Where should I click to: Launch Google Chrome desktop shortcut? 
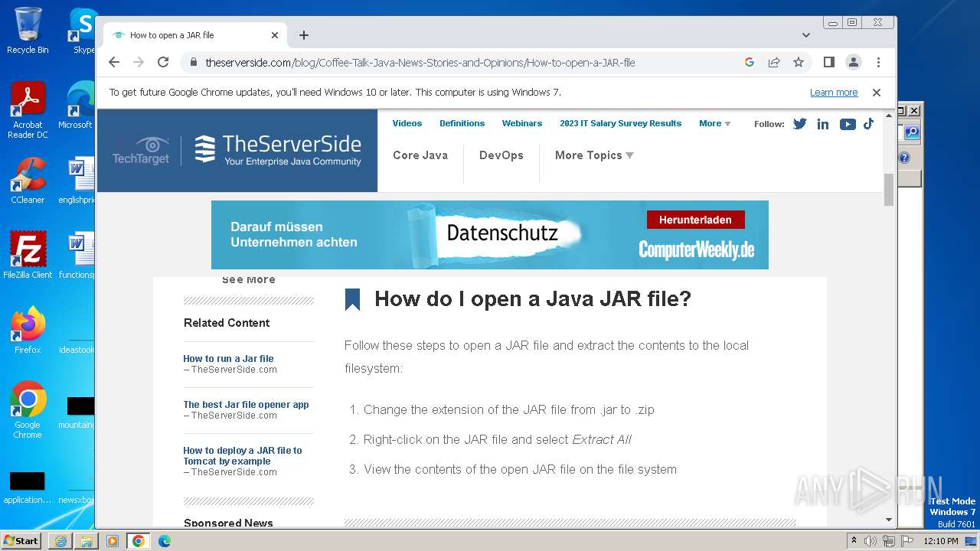coord(28,410)
